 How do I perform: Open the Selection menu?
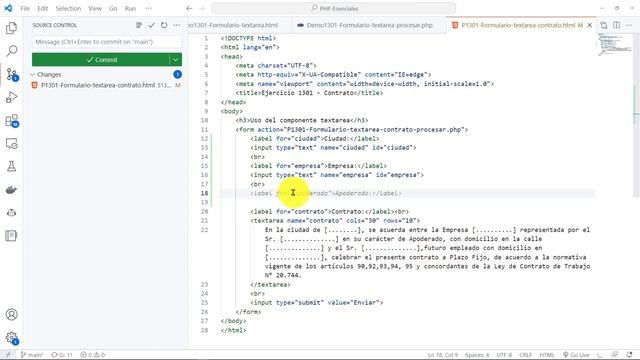tap(68, 8)
